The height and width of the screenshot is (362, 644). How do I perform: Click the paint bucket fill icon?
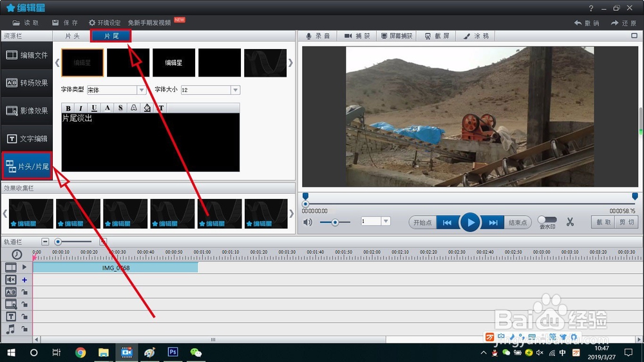(x=147, y=108)
